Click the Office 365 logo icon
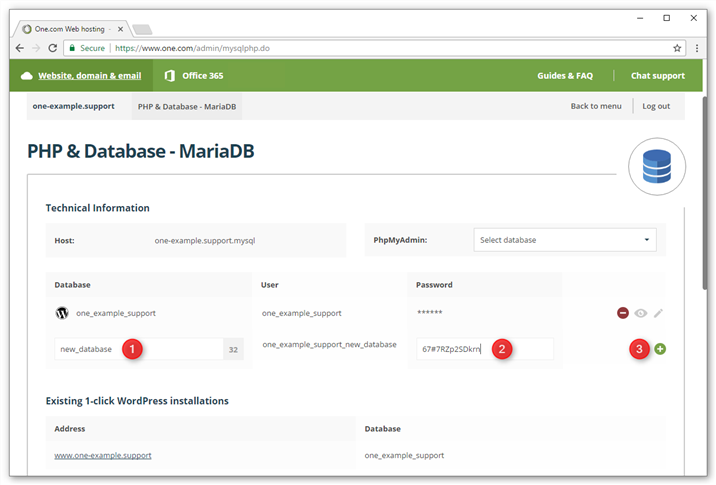 (x=169, y=76)
